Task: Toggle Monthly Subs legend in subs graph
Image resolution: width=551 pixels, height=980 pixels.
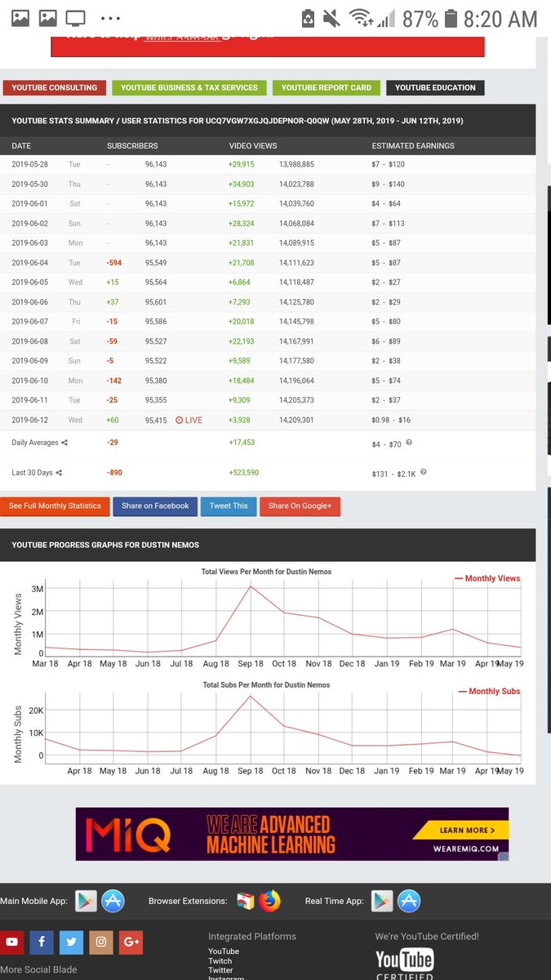Action: tap(489, 691)
